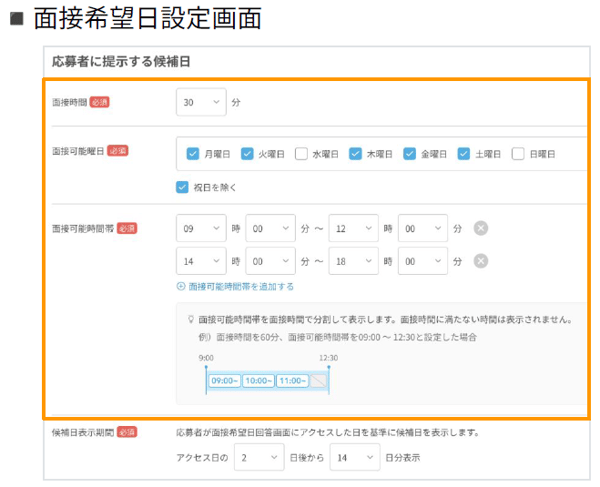Viewport: 600px width, 487px height.
Task: Toggle the 木曜日 checkbox
Action: coord(355,154)
